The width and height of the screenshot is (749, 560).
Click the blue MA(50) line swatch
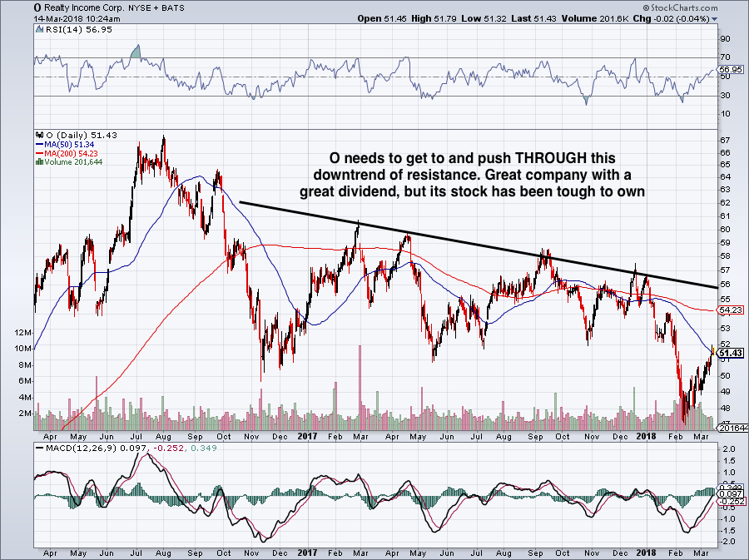pyautogui.click(x=40, y=144)
